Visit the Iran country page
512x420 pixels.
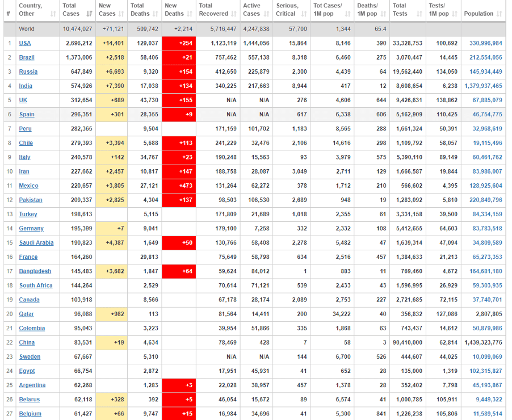click(24, 171)
